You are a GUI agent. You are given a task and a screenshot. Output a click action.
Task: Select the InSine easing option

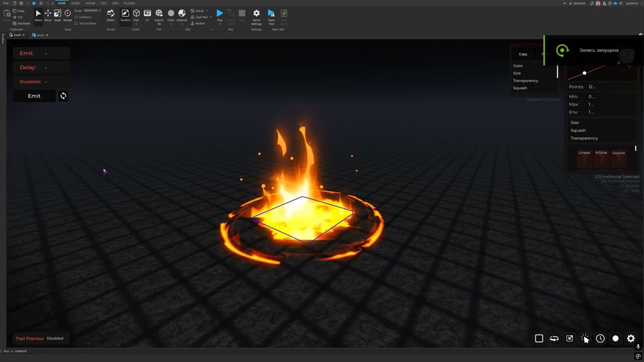coord(601,158)
